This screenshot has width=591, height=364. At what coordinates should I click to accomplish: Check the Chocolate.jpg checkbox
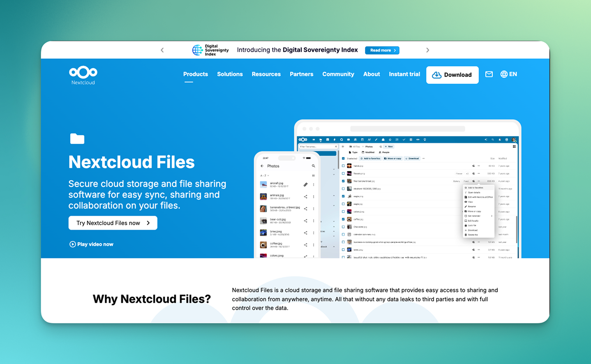(343, 227)
